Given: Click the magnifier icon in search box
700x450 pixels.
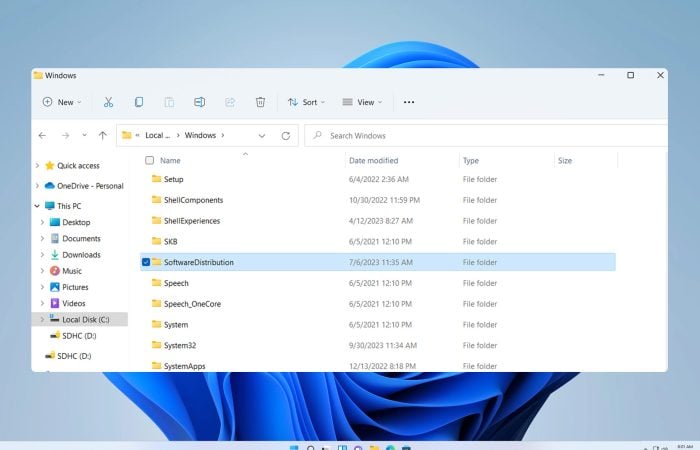Looking at the screenshot, I should click(317, 135).
